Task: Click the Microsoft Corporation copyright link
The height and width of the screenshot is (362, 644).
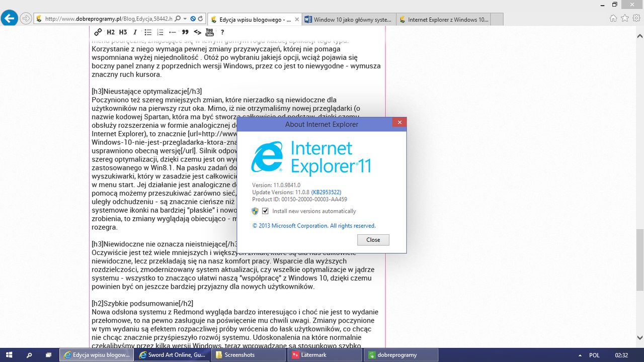Action: click(314, 226)
